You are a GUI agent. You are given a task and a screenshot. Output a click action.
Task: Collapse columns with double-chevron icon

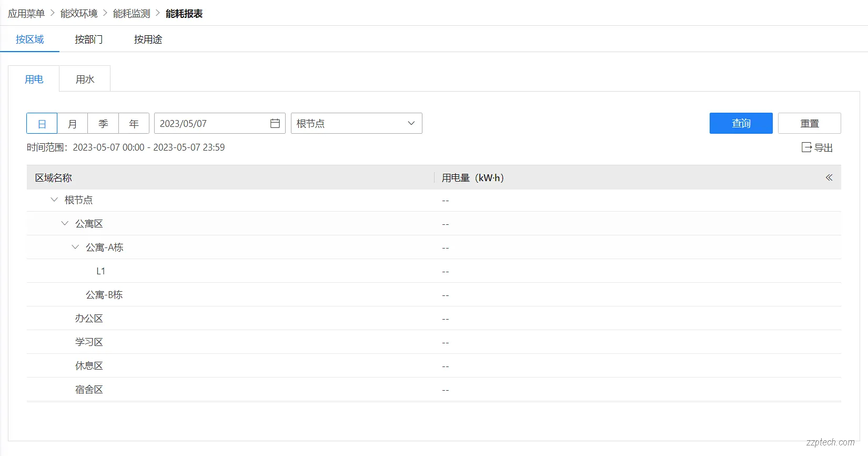829,177
